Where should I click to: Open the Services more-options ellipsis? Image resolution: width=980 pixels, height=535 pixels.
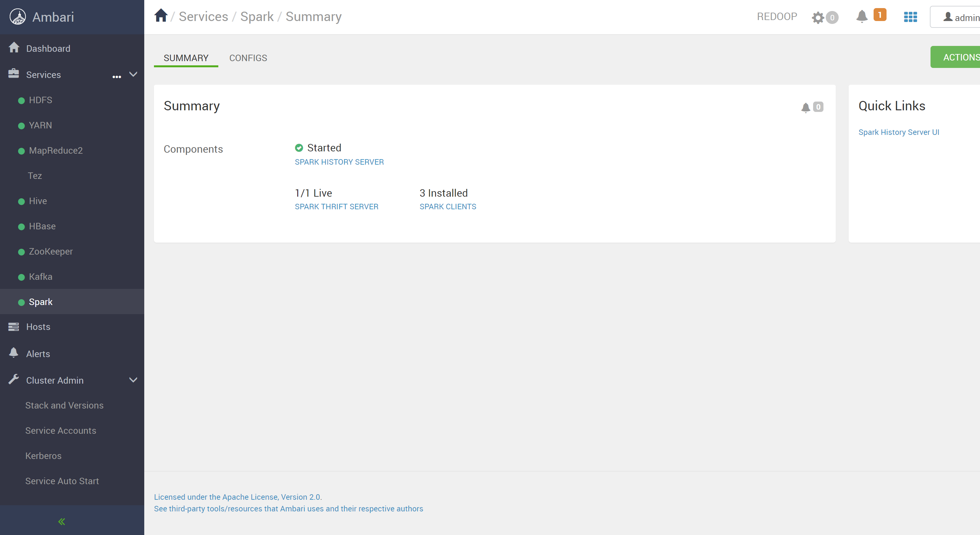coord(117,77)
